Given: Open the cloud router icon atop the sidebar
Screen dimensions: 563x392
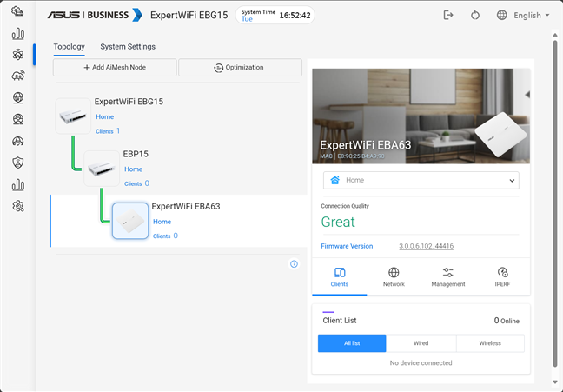Looking at the screenshot, I should coord(17,11).
